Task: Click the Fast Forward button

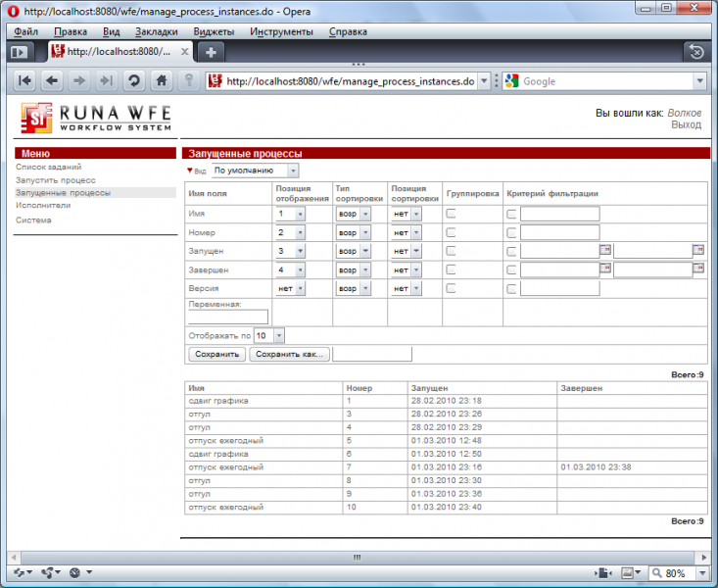Action: [x=106, y=81]
